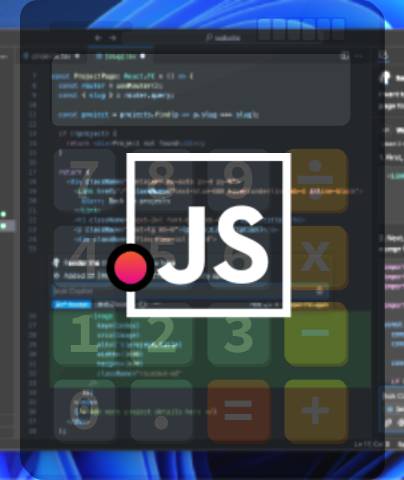Screen dimensions: 404x480
Task: Click the calculator minus key
Action: click(x=316, y=334)
